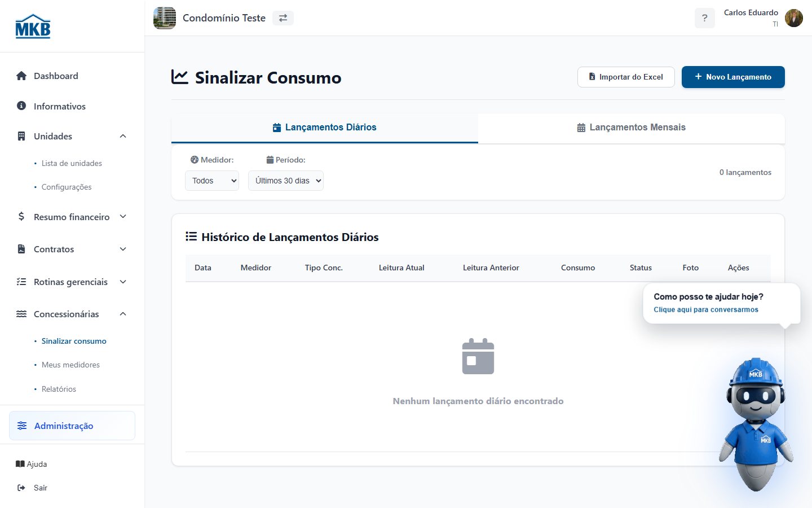The width and height of the screenshot is (812, 508).
Task: Expand the Contratos chevron
Action: click(x=123, y=249)
